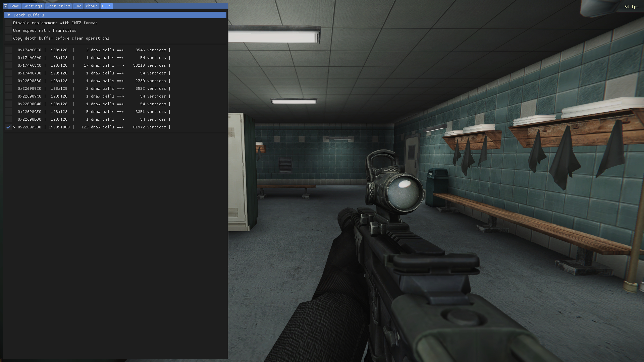Viewport: 644px width, 362px height.
Task: Check depth buffer 0x22698CE0
Action: tap(8, 112)
